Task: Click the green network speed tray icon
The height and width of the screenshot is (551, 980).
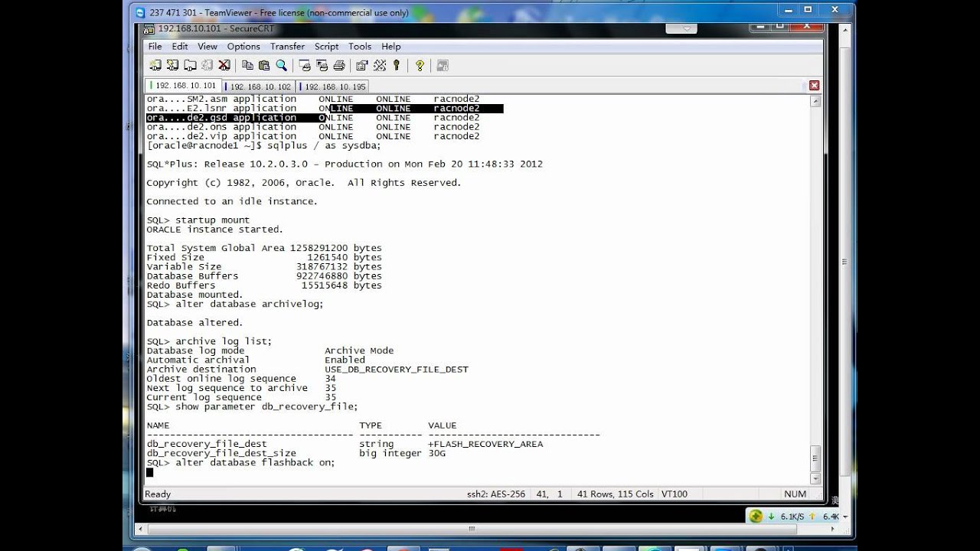Action: [x=756, y=517]
